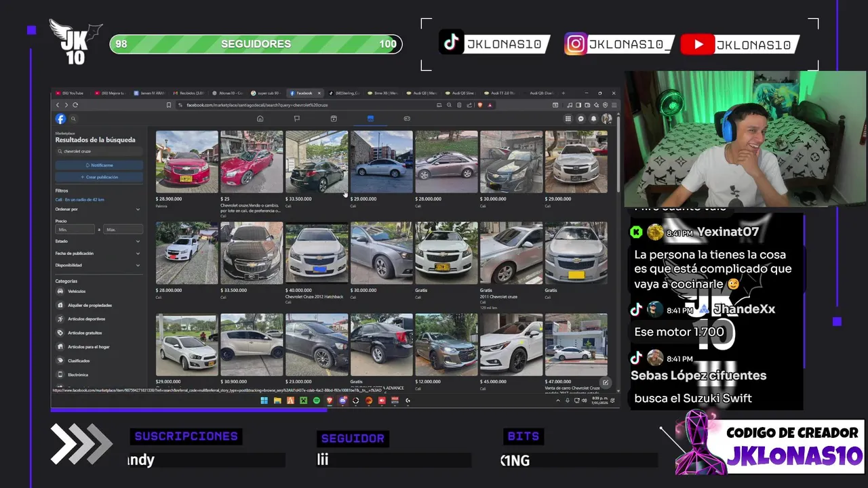Viewport: 868px width, 488px height.
Task: Expand the Ordenar por filter
Action: tap(99, 209)
